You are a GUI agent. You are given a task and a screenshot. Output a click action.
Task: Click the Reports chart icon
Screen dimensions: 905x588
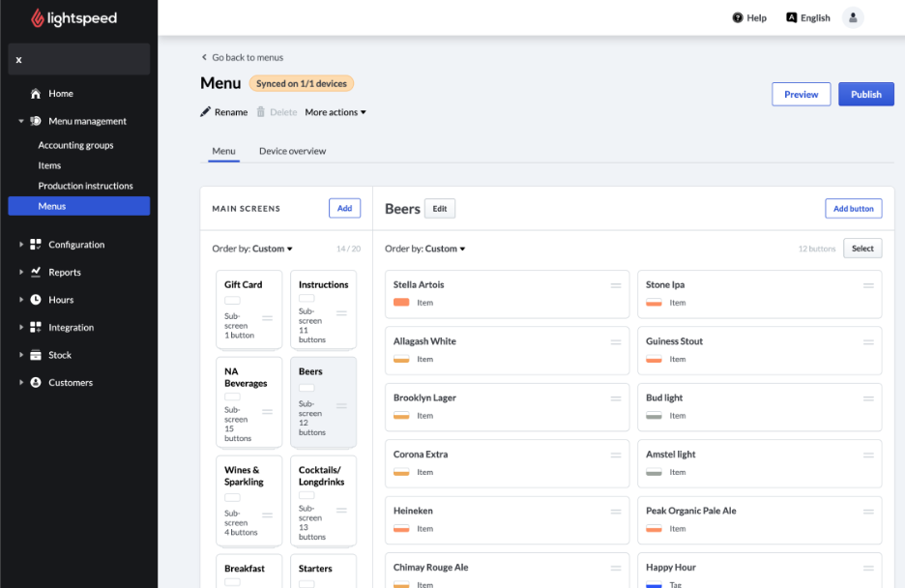click(x=36, y=273)
